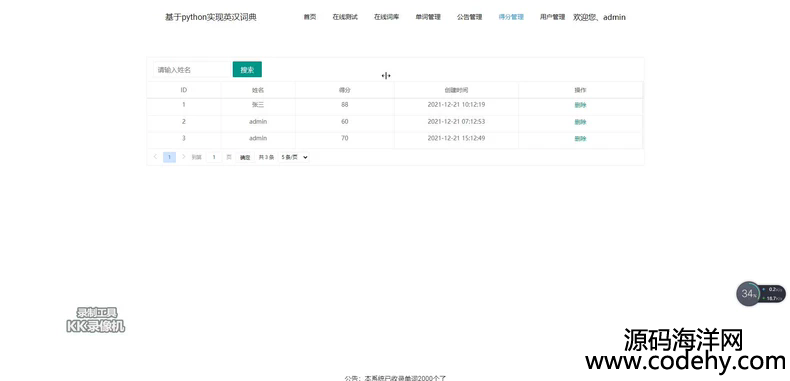
Task: Go to 公告管理 page
Action: (x=470, y=17)
